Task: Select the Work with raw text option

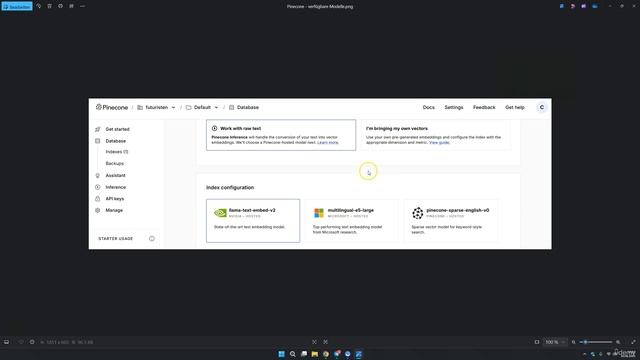Action: coord(281,135)
